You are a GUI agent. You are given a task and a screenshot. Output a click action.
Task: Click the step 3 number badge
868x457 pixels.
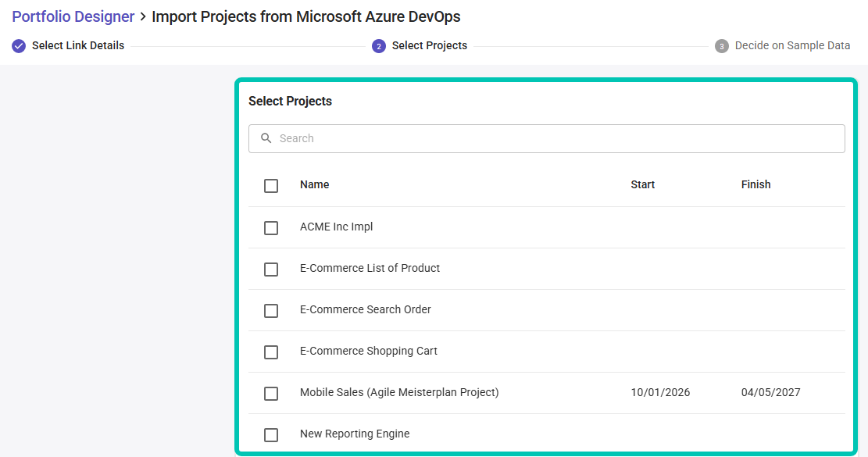(x=721, y=46)
